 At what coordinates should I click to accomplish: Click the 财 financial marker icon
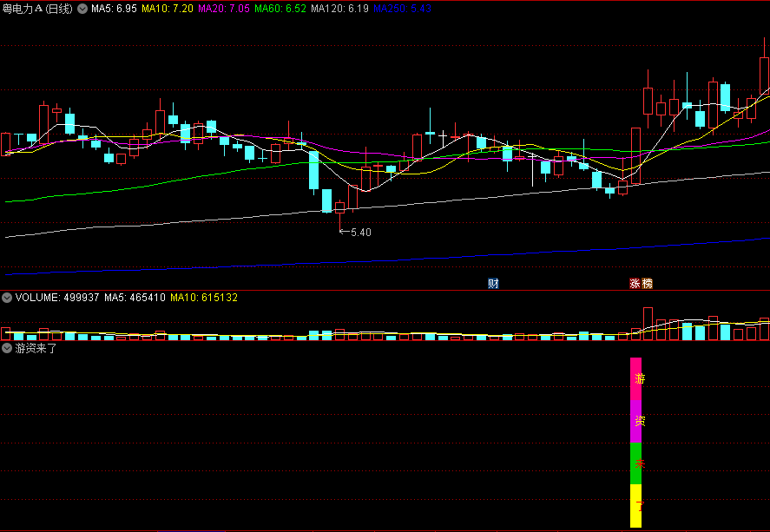(x=493, y=283)
